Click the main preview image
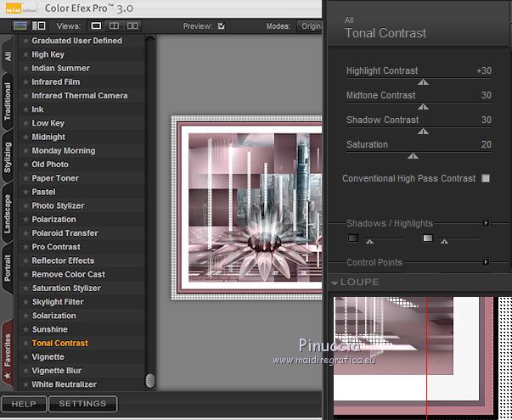 click(x=246, y=208)
